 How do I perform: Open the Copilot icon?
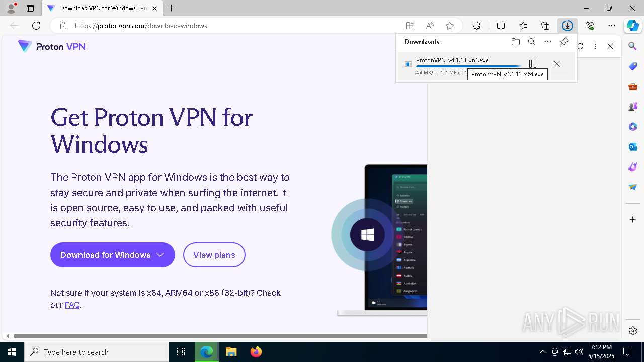pyautogui.click(x=633, y=26)
